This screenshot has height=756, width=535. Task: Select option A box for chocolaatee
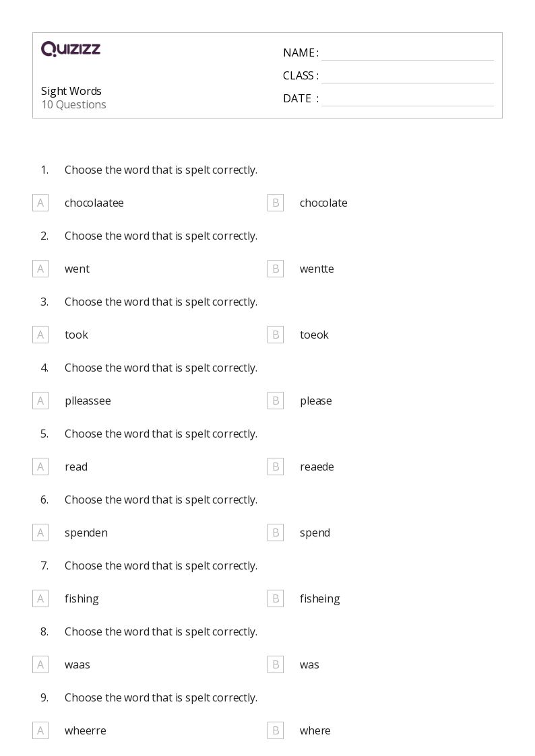point(40,203)
